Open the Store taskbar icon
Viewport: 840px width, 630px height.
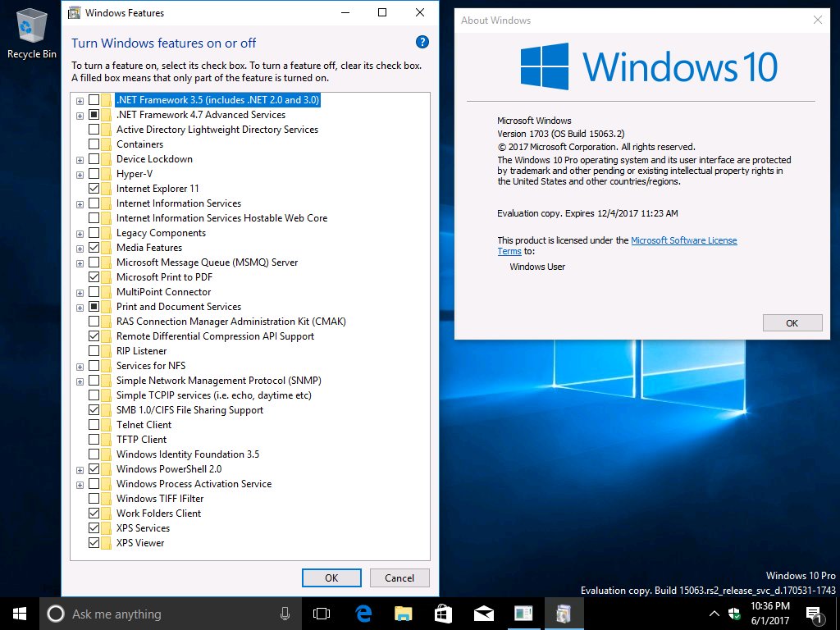443,614
